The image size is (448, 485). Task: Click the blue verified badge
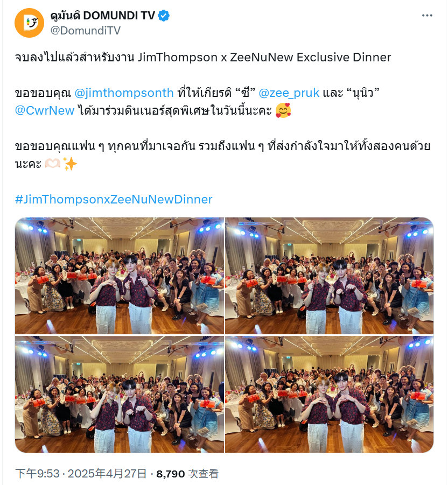[164, 16]
